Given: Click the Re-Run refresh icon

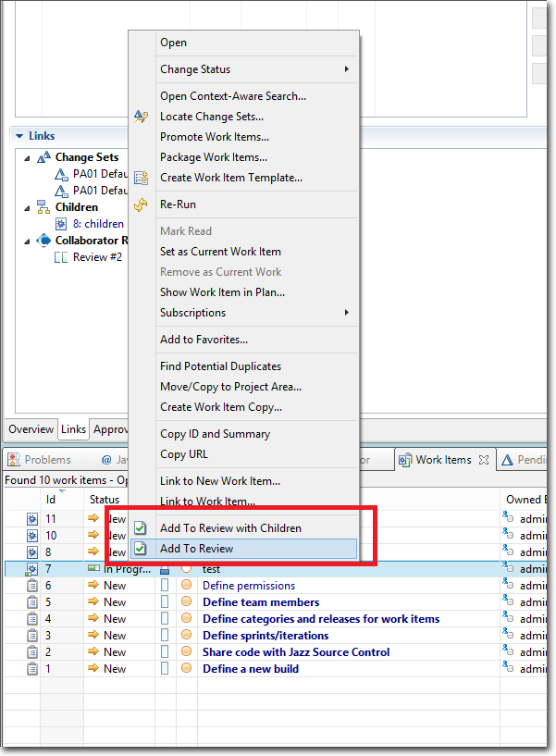Looking at the screenshot, I should point(141,204).
